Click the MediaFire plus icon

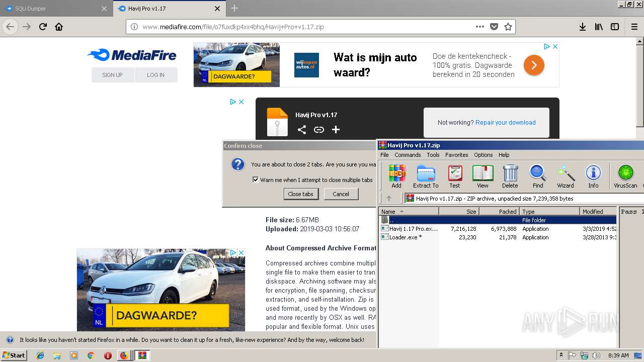pyautogui.click(x=336, y=130)
